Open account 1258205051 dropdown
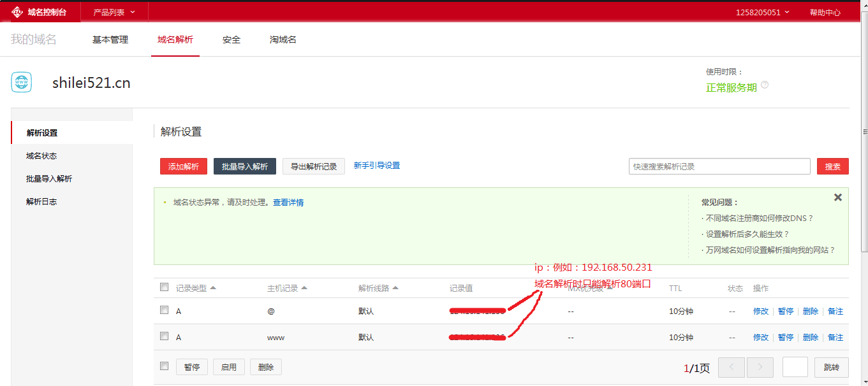The width and height of the screenshot is (868, 386). coord(762,12)
